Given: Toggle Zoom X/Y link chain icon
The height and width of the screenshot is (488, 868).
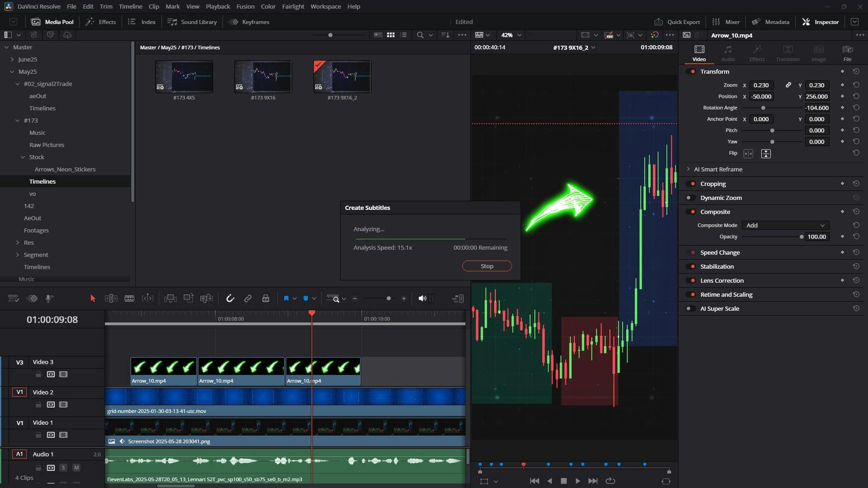Looking at the screenshot, I should pos(788,85).
